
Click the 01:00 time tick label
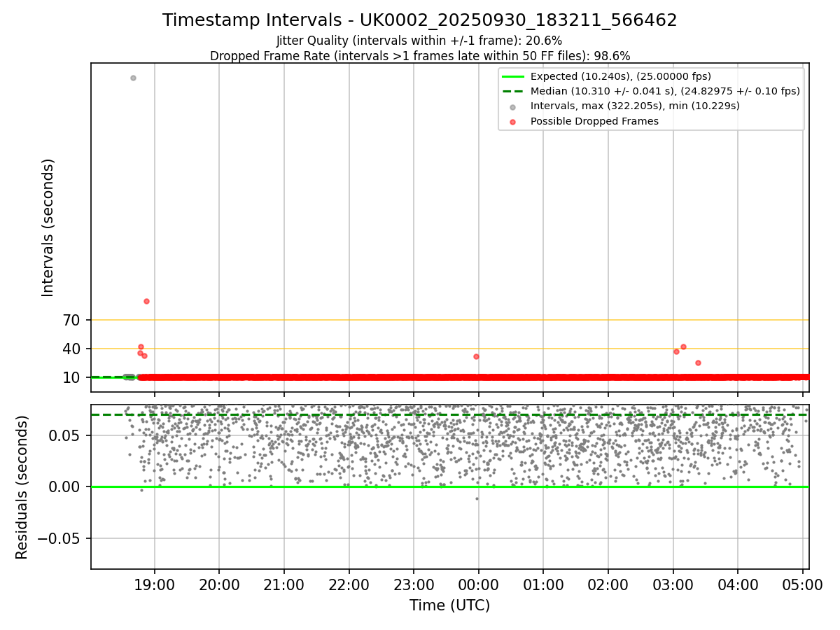(x=543, y=584)
